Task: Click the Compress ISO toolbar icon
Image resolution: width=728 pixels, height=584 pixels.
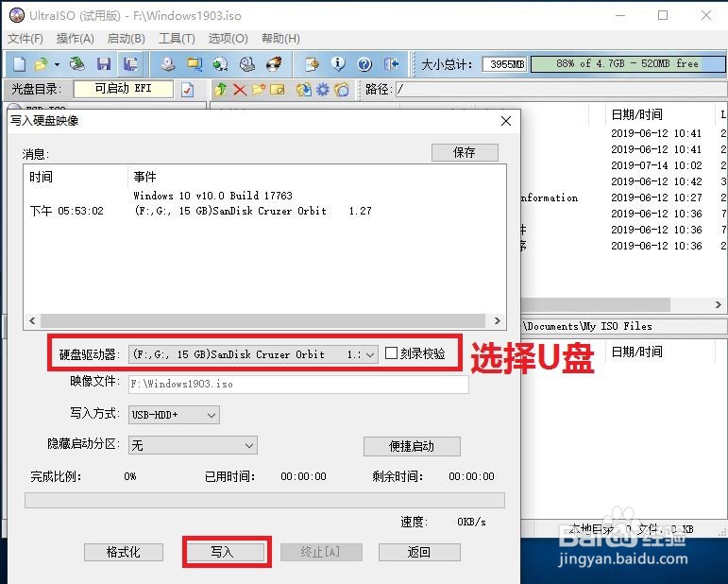Action: [195, 63]
